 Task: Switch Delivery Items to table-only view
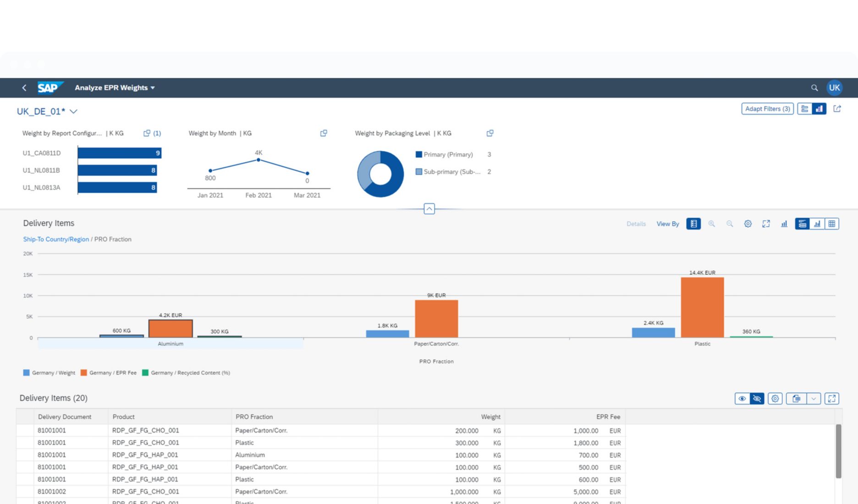[833, 224]
